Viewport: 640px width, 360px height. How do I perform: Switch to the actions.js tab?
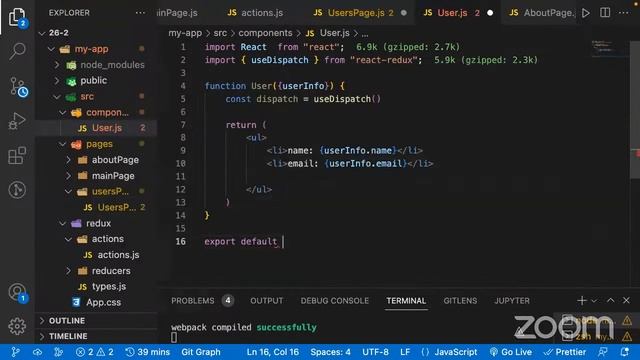[255, 13]
